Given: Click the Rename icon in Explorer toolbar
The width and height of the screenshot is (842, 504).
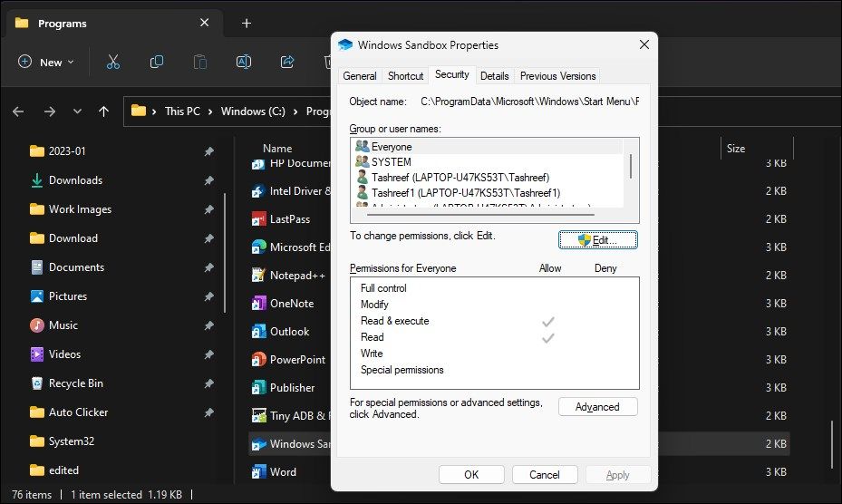Looking at the screenshot, I should pos(243,62).
